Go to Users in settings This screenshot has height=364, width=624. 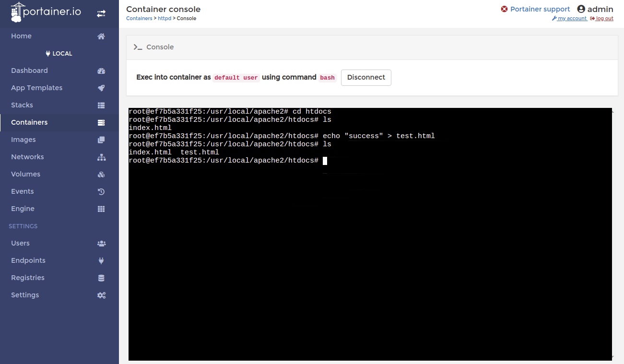point(20,243)
